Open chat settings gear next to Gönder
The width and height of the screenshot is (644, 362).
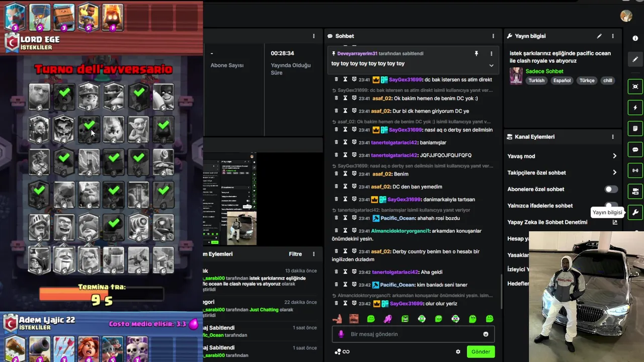coord(458,351)
